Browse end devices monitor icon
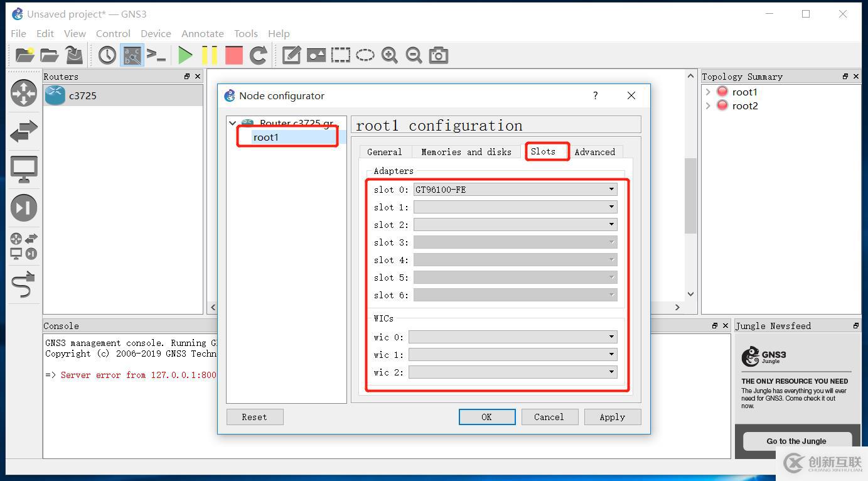868x481 pixels. pos(24,170)
